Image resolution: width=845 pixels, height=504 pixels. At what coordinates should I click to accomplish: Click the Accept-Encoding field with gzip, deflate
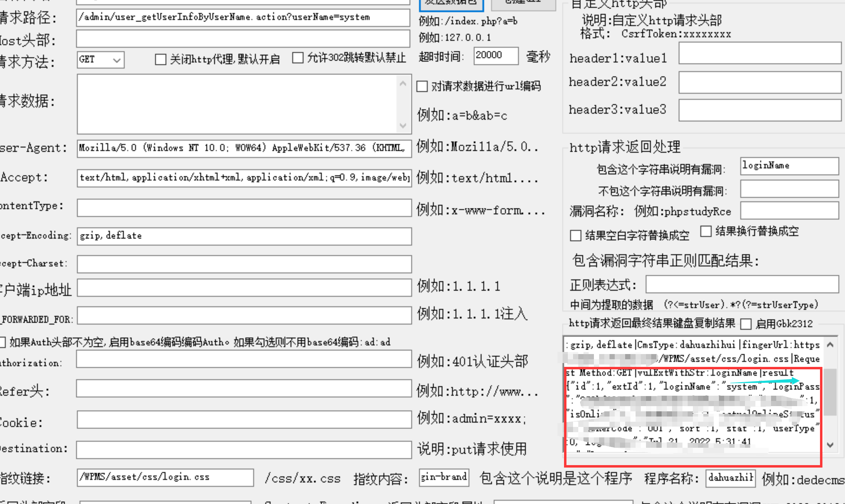(244, 236)
